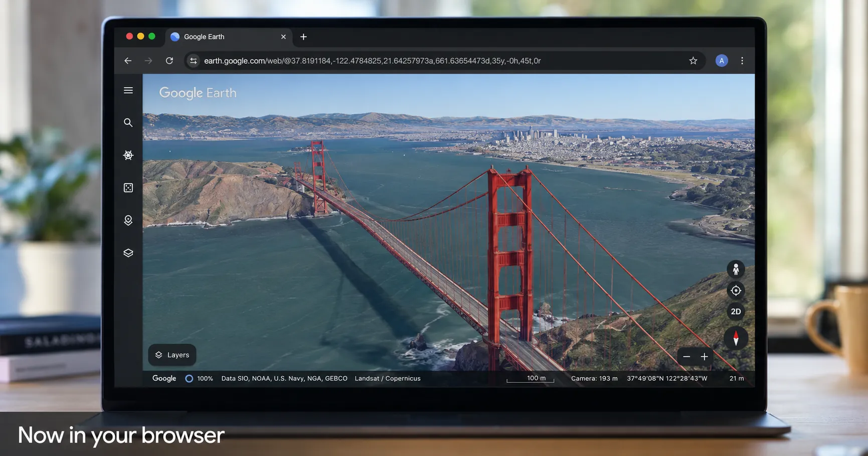Click the I'm Feeling Lucky dice icon

128,188
